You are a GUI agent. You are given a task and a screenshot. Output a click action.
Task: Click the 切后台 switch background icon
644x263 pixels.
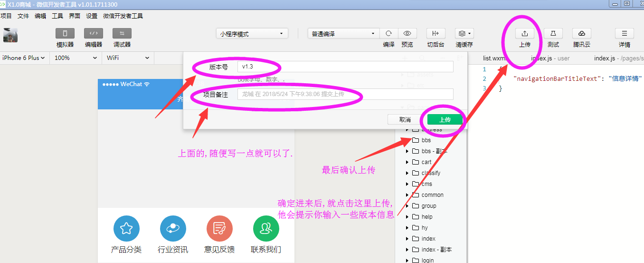tap(436, 33)
